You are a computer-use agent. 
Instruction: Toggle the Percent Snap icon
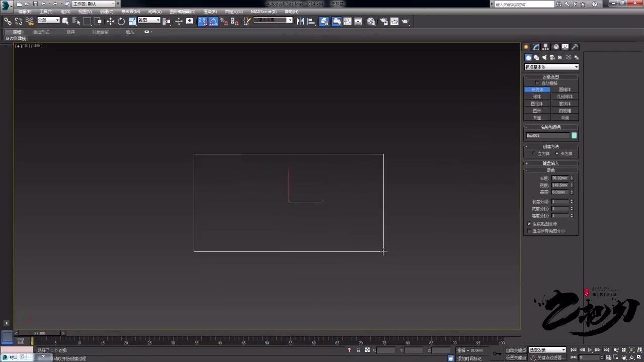[x=224, y=21]
